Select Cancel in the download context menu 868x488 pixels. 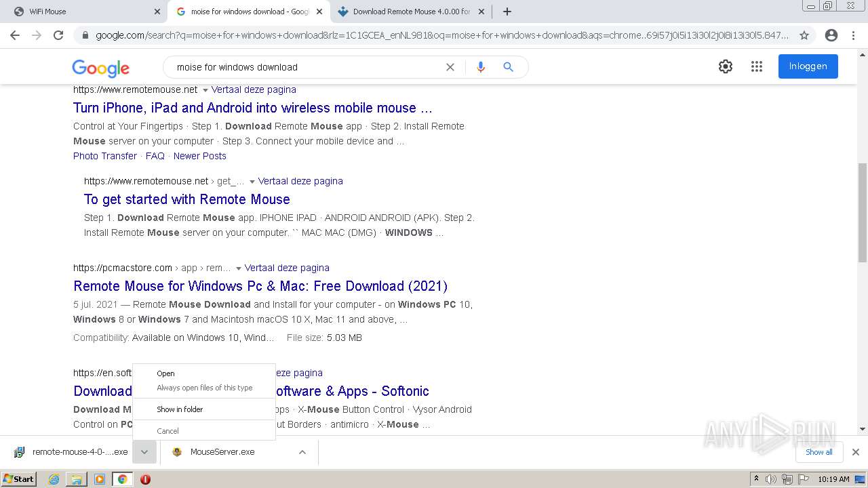tap(204, 431)
